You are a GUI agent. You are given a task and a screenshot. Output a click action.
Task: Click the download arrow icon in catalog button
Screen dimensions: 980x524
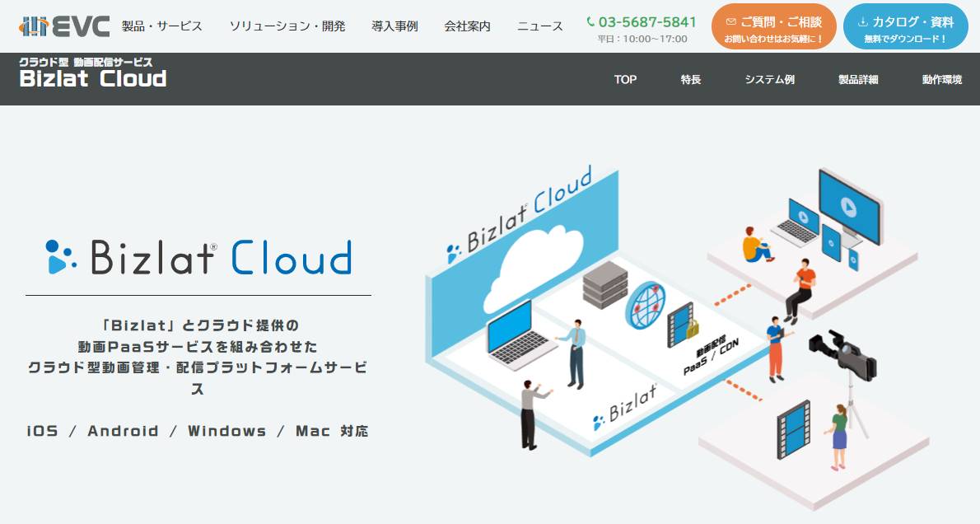[862, 22]
